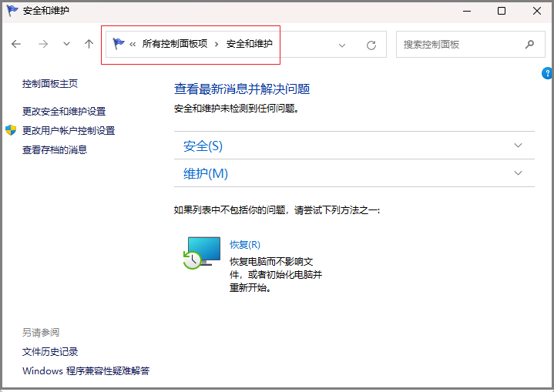The width and height of the screenshot is (554, 392).
Task: Maximize the 安全和维护 window
Action: (x=502, y=11)
